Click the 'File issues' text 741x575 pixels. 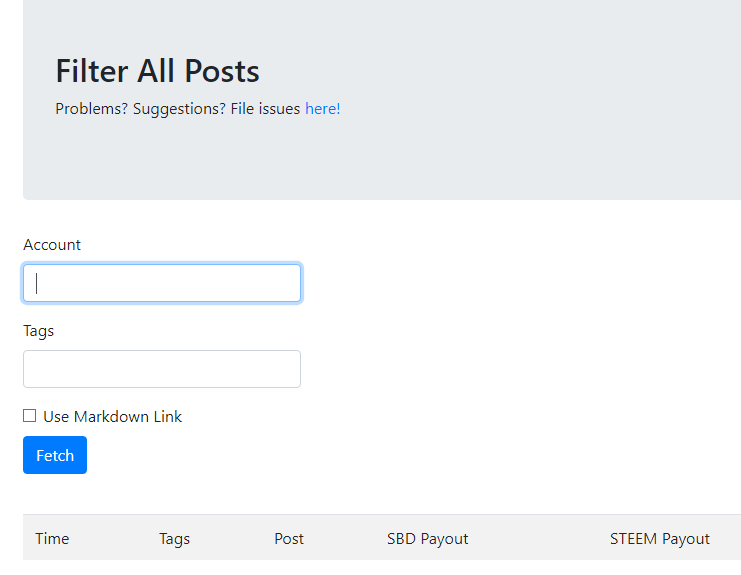click(x=265, y=109)
